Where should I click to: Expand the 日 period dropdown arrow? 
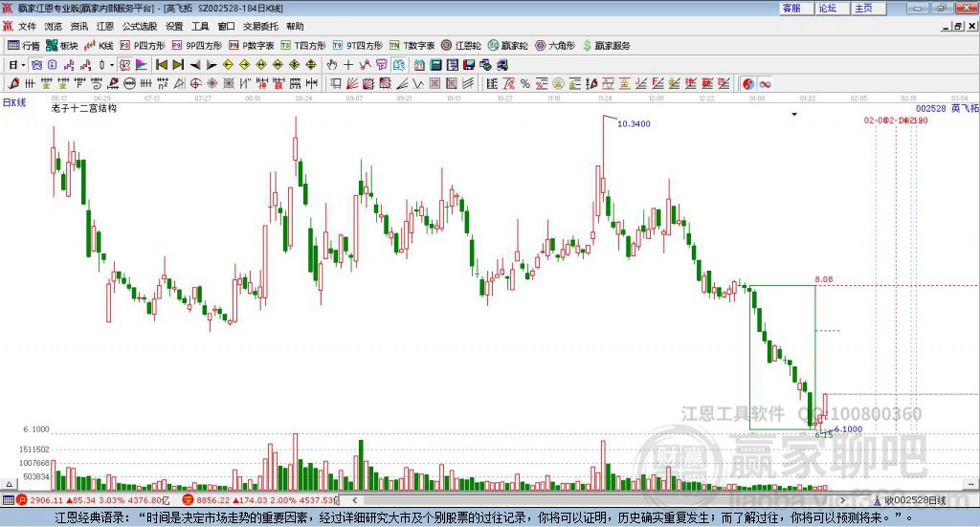[23, 65]
